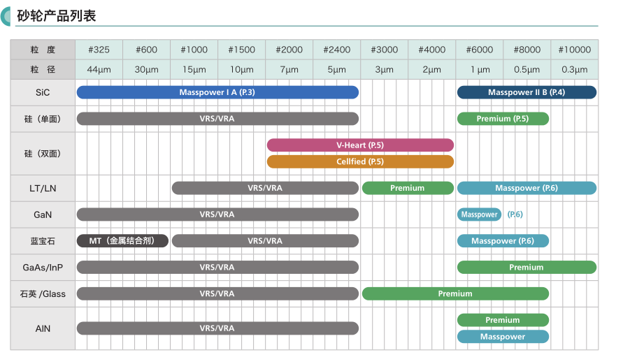
Task: Click the Premium bar in 石英/Glass row
Action: click(x=455, y=294)
